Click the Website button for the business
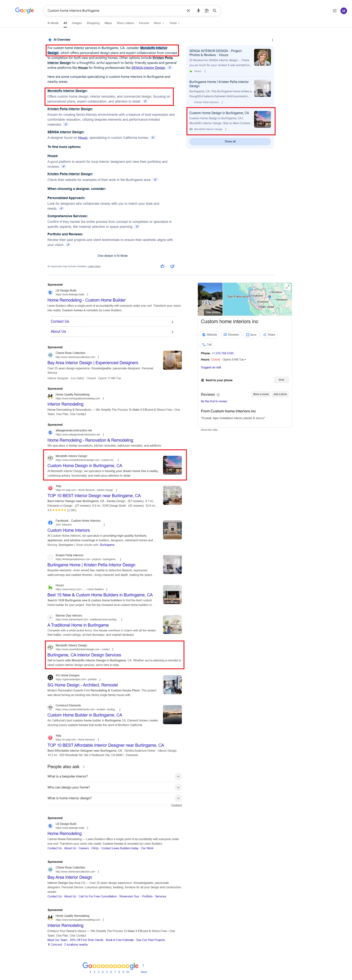The width and height of the screenshot is (352, 980). tap(210, 335)
